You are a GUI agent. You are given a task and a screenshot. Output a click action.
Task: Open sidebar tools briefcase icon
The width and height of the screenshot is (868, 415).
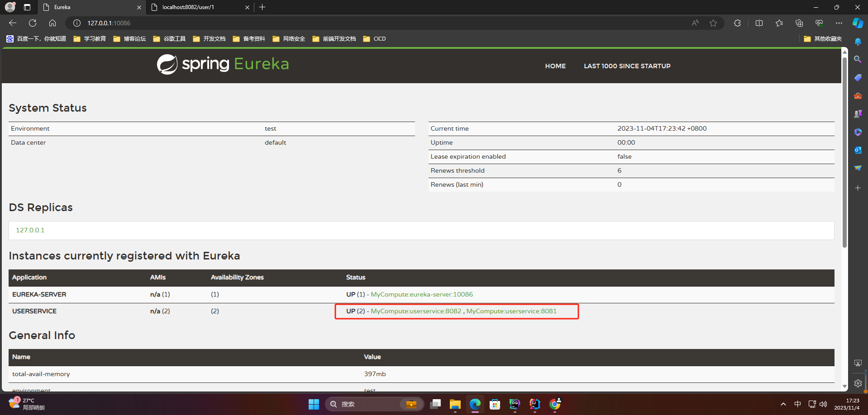(x=858, y=96)
